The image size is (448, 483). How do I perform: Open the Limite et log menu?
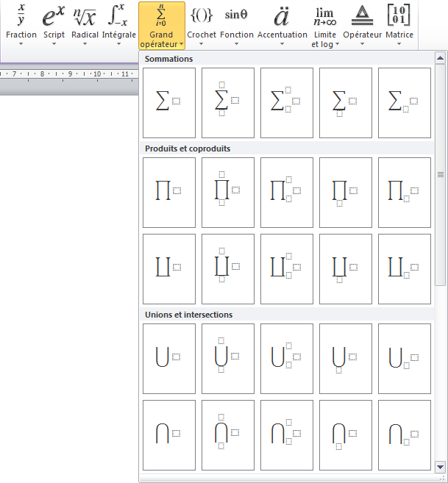coord(324,26)
